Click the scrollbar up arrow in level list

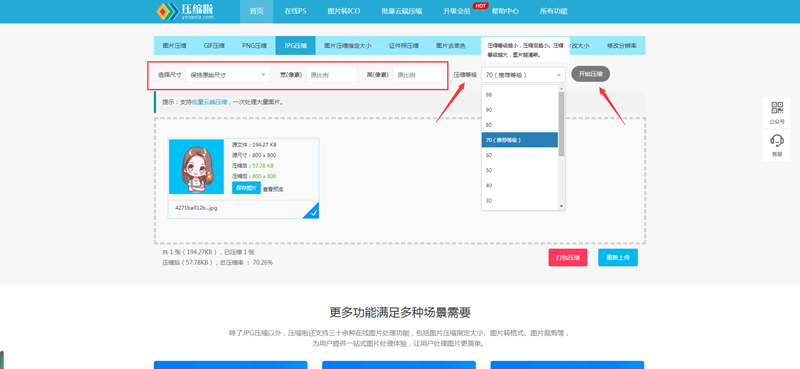pyautogui.click(x=562, y=89)
